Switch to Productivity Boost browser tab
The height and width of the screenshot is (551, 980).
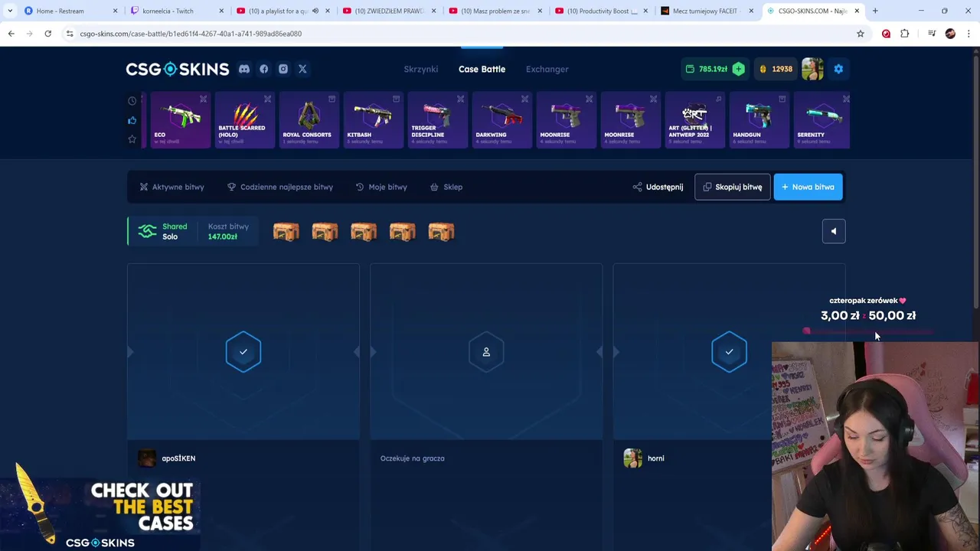601,11
